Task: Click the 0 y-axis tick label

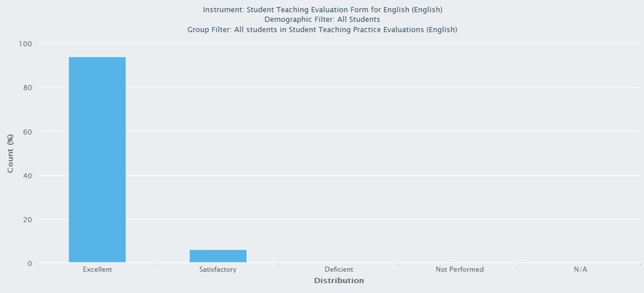Action: [30, 264]
